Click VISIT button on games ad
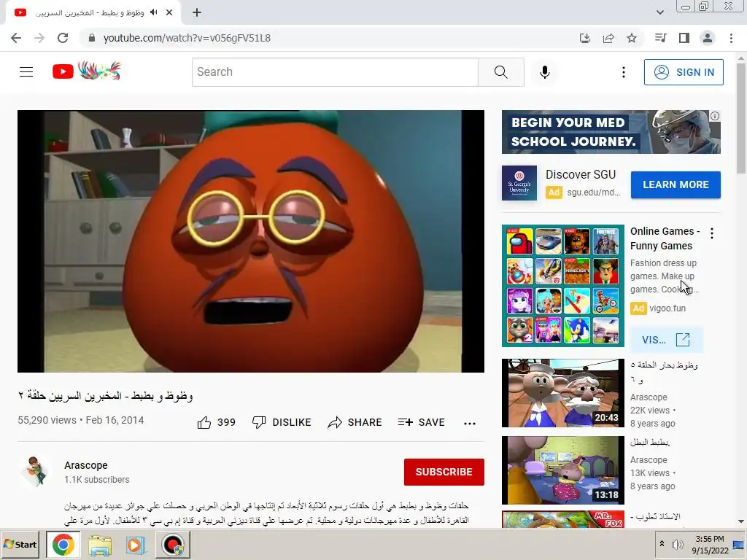Image resolution: width=747 pixels, height=560 pixels. coord(665,340)
